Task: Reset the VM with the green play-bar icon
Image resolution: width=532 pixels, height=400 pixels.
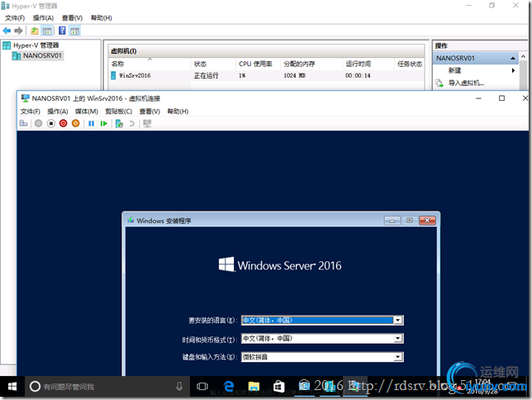Action: coord(104,123)
